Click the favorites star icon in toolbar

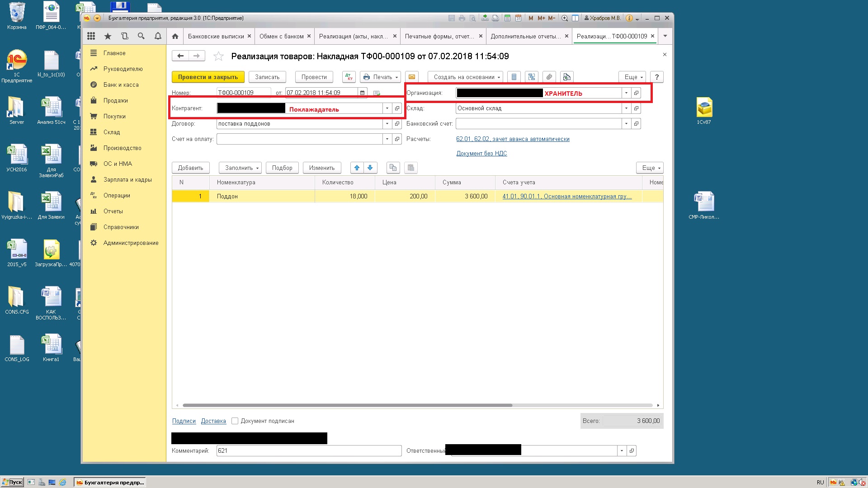(108, 36)
